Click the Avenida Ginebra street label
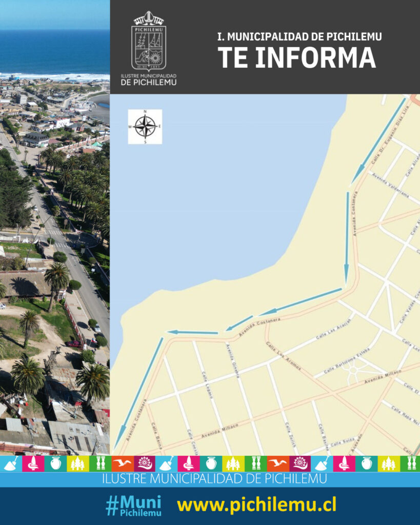 pyautogui.click(x=233, y=360)
